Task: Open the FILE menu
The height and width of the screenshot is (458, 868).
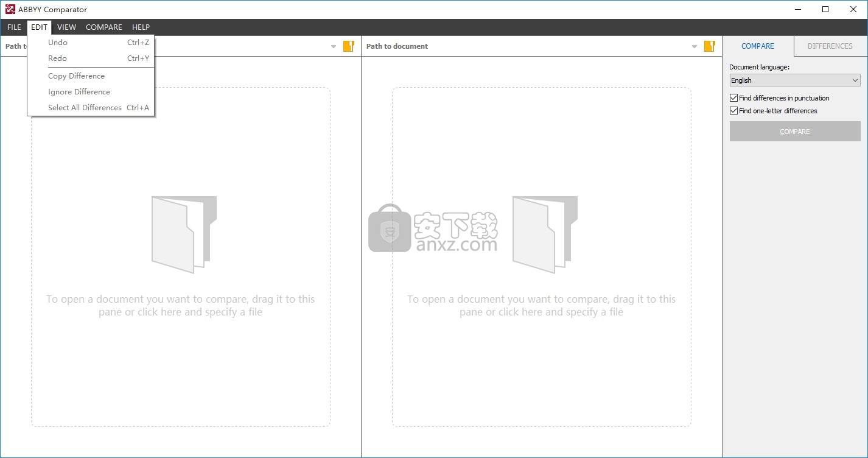Action: click(x=14, y=27)
